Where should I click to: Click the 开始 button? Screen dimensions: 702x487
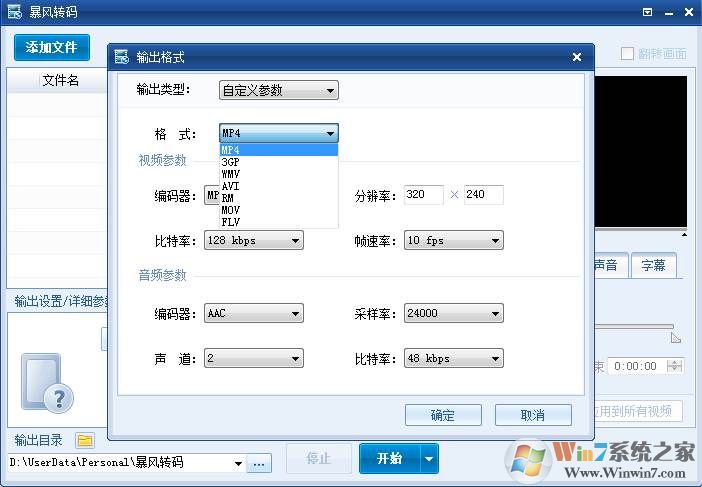coord(390,459)
